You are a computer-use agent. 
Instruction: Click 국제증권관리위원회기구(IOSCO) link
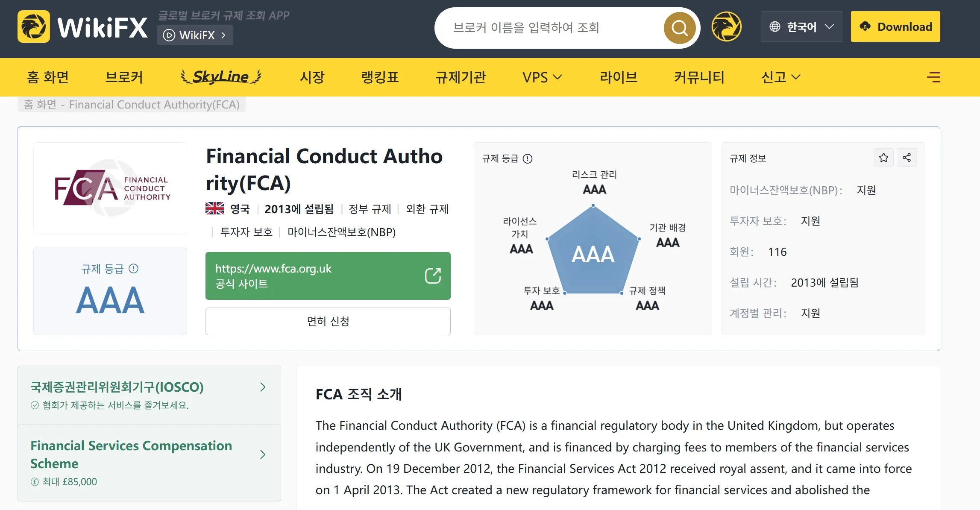click(117, 387)
